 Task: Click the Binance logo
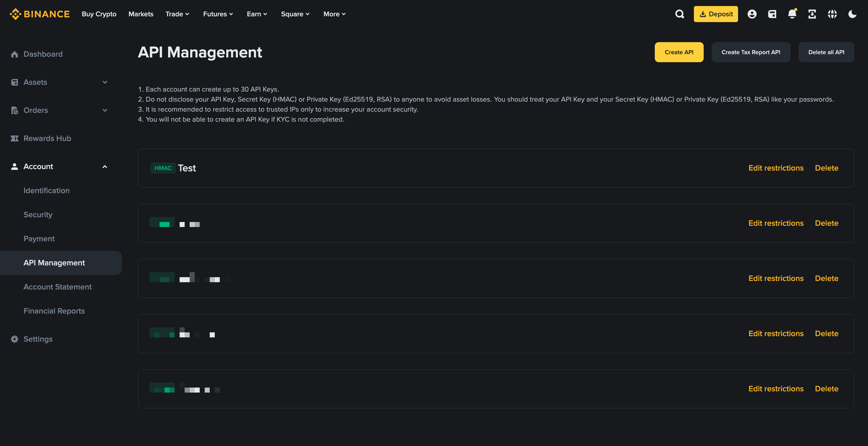[40, 14]
